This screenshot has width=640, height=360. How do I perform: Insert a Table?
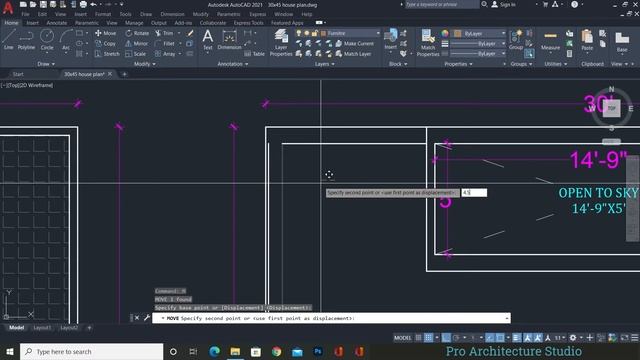point(254,53)
